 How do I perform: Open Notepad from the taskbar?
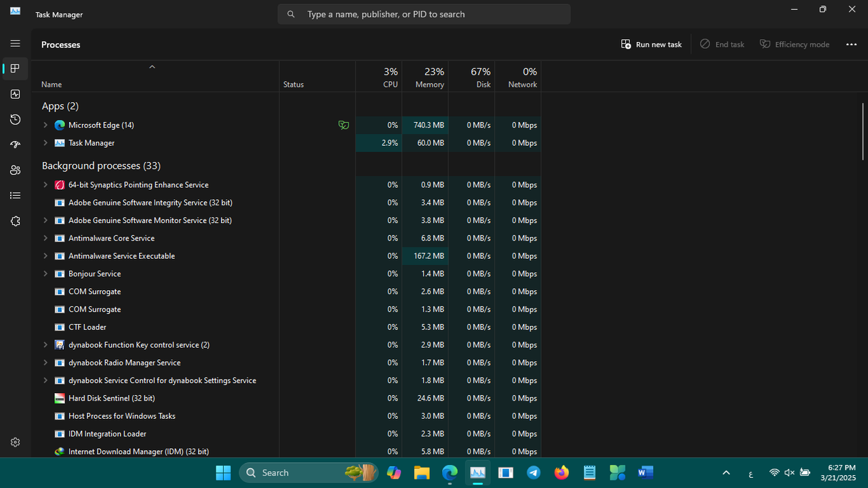pos(589,472)
